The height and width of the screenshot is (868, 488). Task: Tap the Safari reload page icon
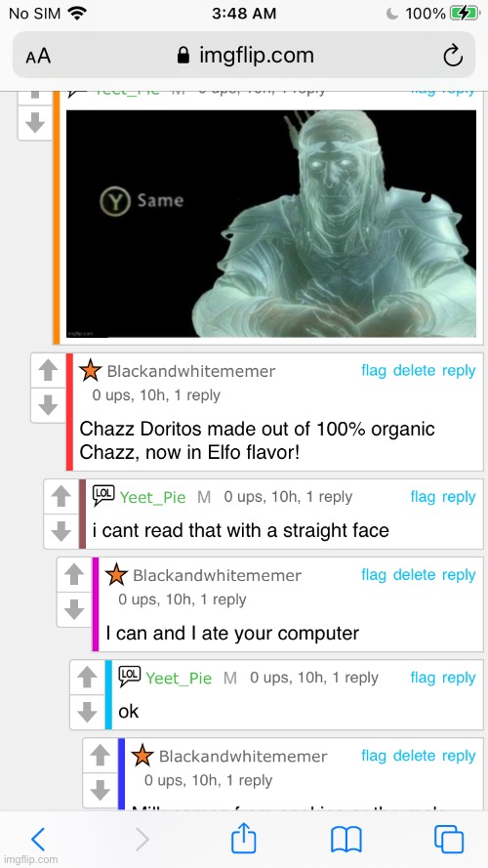click(453, 56)
